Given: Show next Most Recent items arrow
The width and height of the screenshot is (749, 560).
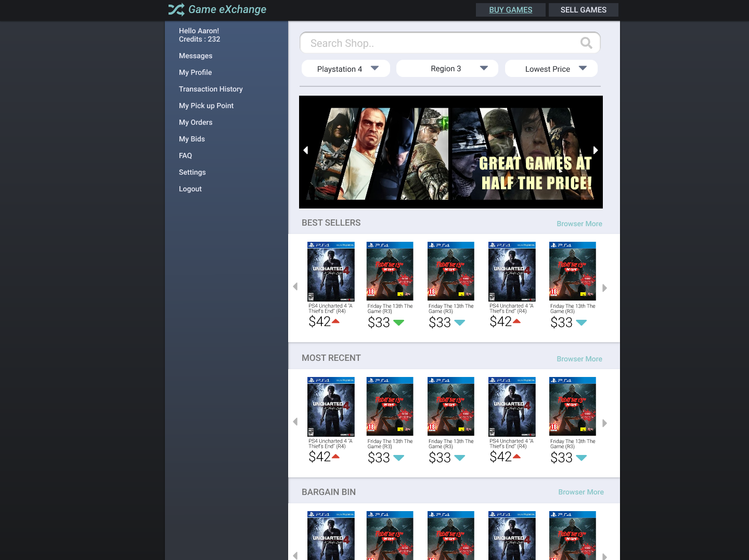Looking at the screenshot, I should [x=604, y=423].
